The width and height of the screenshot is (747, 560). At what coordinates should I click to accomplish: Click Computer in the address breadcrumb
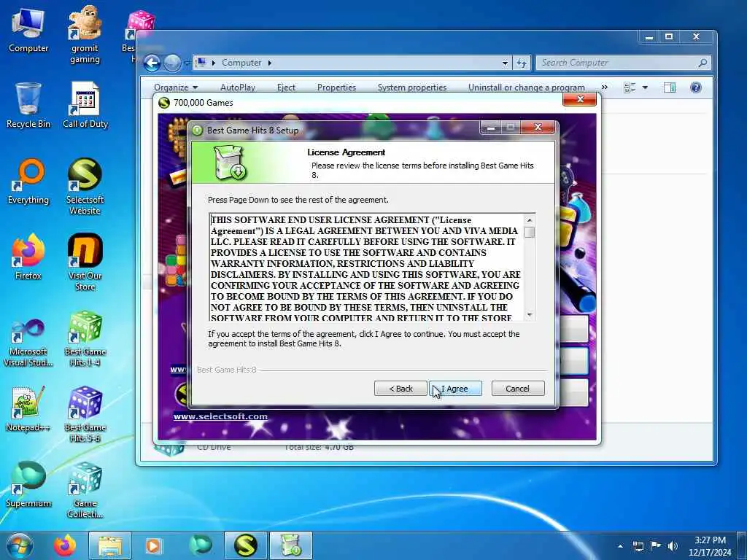pos(241,63)
